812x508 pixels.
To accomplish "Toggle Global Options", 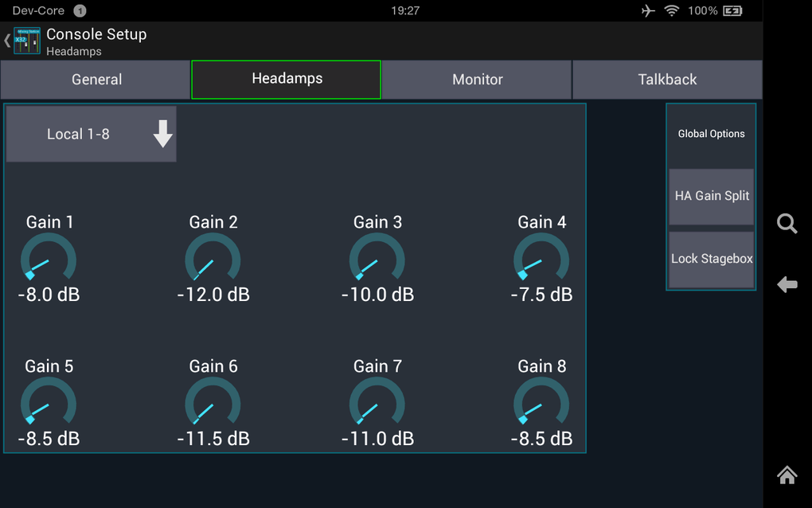I will click(711, 134).
